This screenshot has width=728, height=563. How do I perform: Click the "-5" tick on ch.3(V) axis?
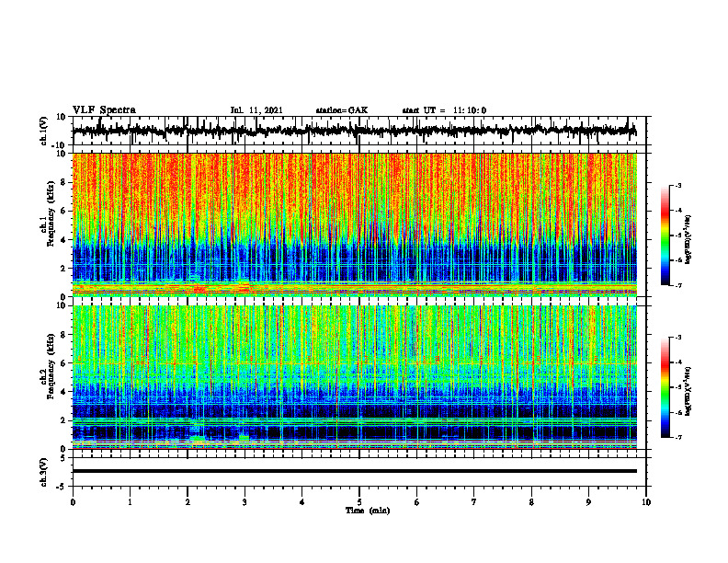pyautogui.click(x=63, y=487)
